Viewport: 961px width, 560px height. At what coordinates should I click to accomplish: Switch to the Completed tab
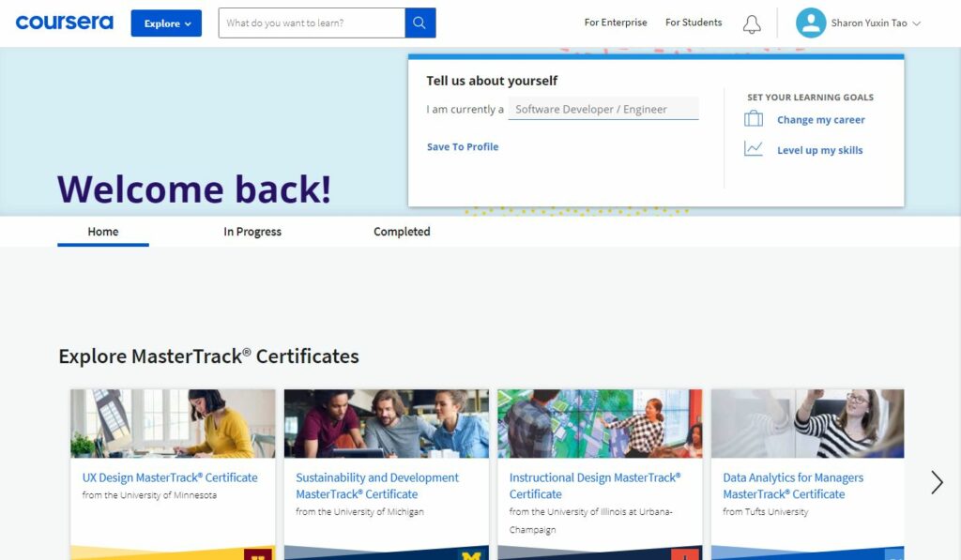click(x=402, y=232)
